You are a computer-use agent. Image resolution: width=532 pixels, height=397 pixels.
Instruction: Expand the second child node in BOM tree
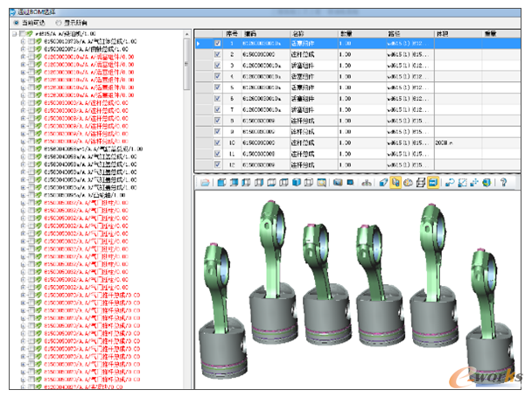(24, 49)
